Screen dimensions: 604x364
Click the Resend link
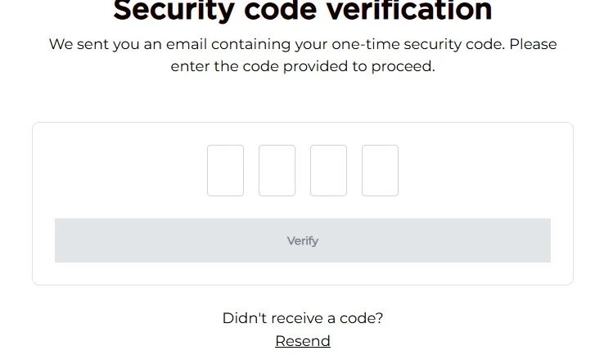click(x=303, y=341)
